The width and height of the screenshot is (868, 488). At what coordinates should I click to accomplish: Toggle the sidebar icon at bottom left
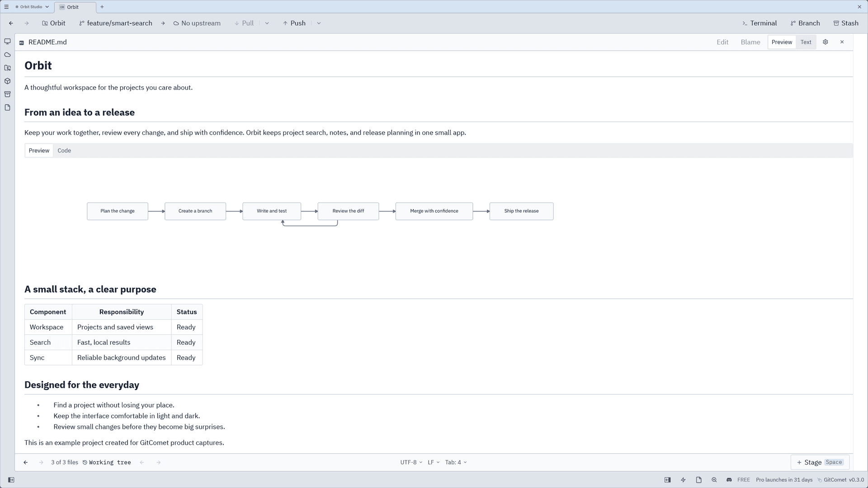pos(11,480)
